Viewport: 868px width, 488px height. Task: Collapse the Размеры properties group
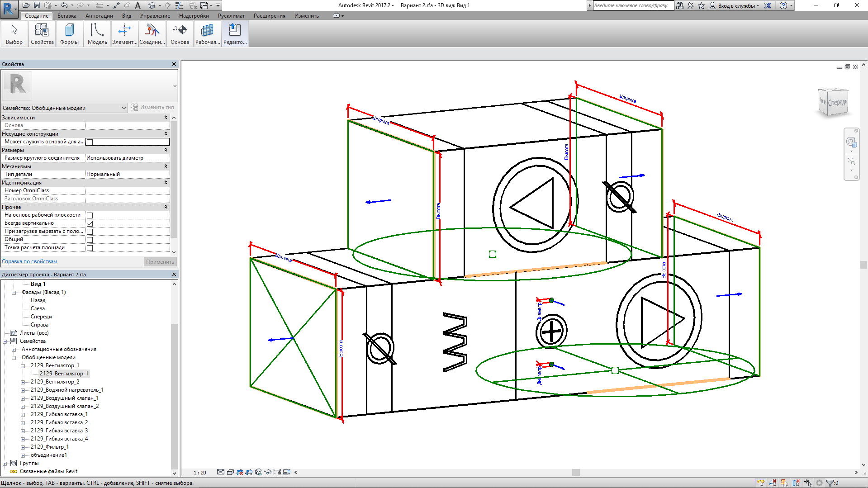point(166,150)
